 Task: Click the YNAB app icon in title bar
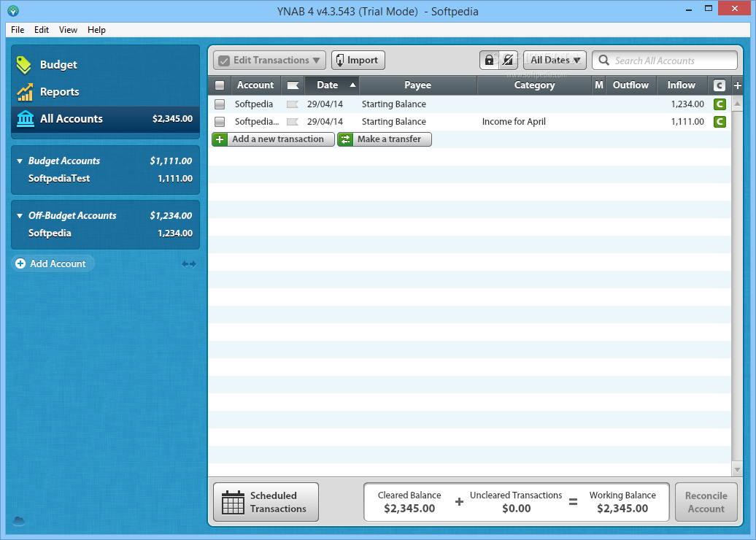pyautogui.click(x=13, y=11)
